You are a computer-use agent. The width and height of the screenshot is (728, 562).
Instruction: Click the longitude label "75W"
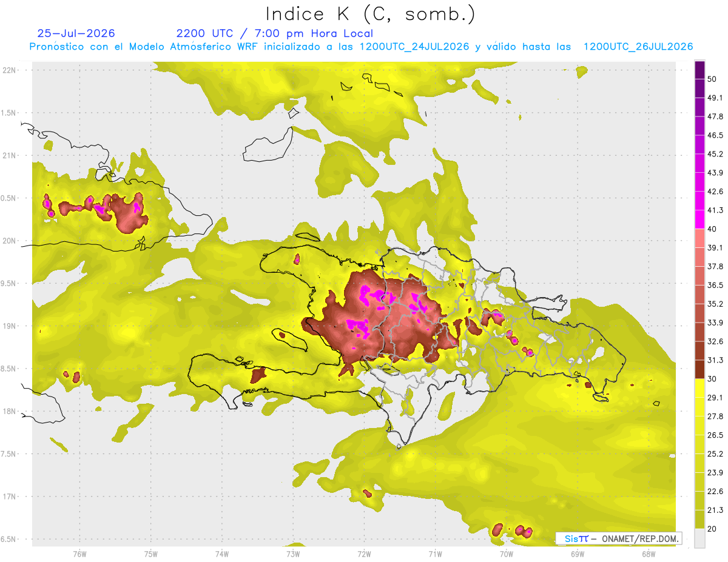point(150,554)
